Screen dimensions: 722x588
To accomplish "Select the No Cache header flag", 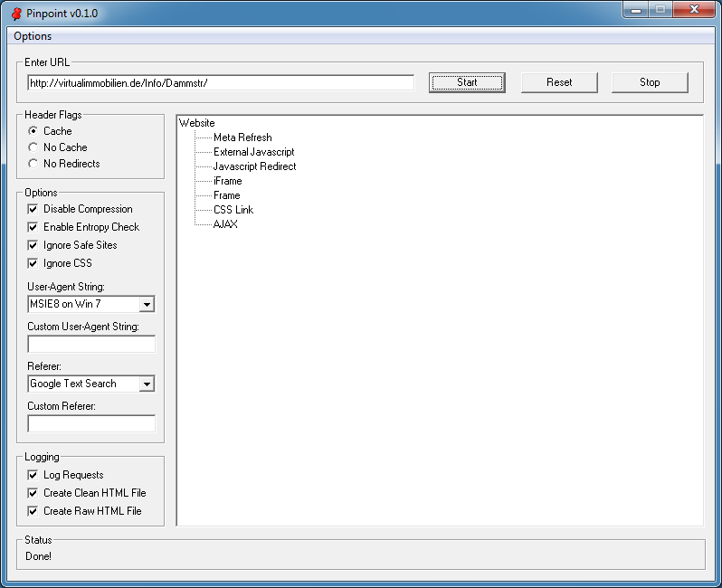I will tap(33, 147).
